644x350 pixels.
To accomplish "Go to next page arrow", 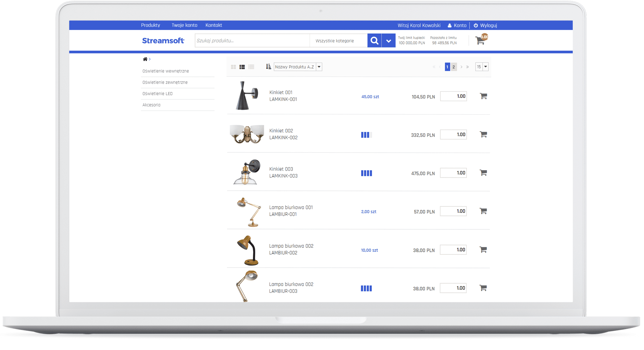I will pos(461,67).
